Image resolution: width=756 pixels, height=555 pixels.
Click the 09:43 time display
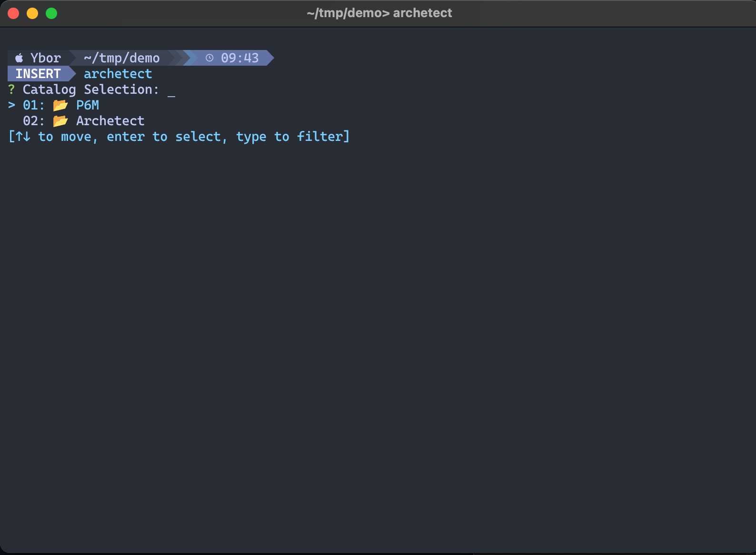pos(239,58)
